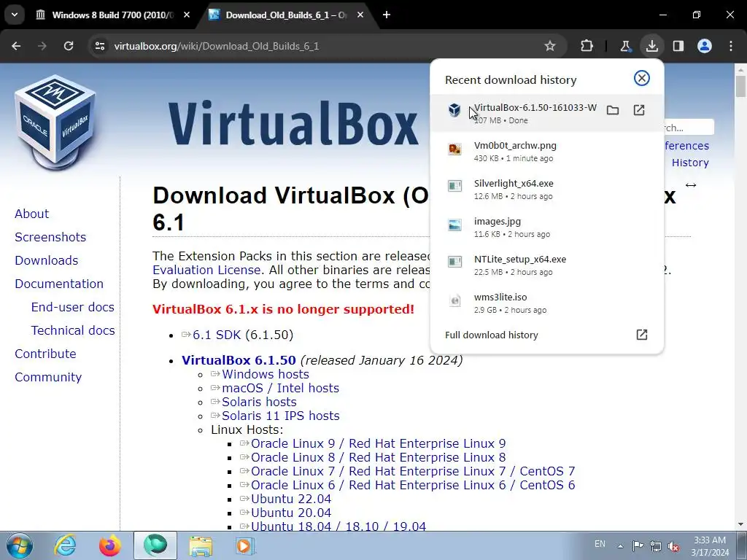Open End-user docs sidebar link
Viewport: 747px width, 560px height.
click(x=72, y=307)
